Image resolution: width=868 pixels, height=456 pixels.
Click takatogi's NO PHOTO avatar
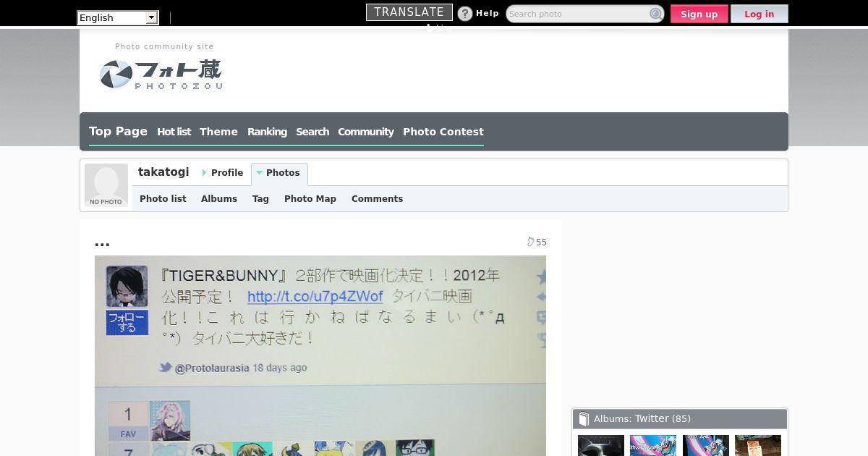[106, 185]
